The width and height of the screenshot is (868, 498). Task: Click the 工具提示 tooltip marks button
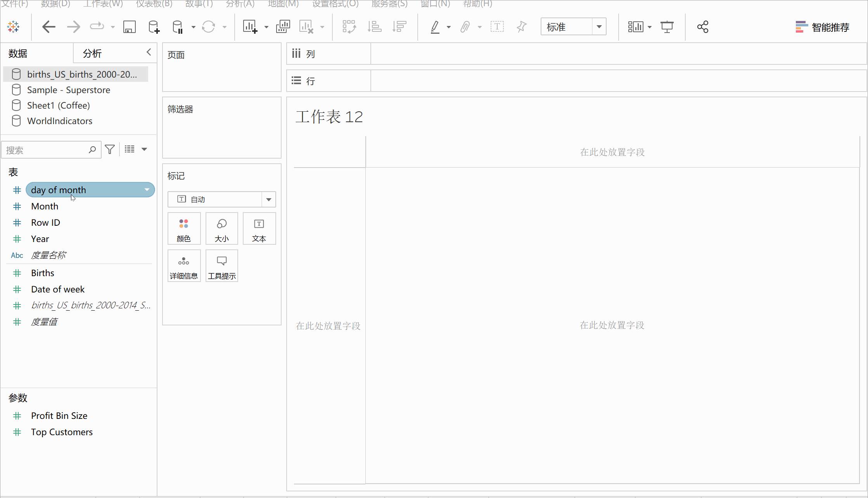pyautogui.click(x=221, y=266)
